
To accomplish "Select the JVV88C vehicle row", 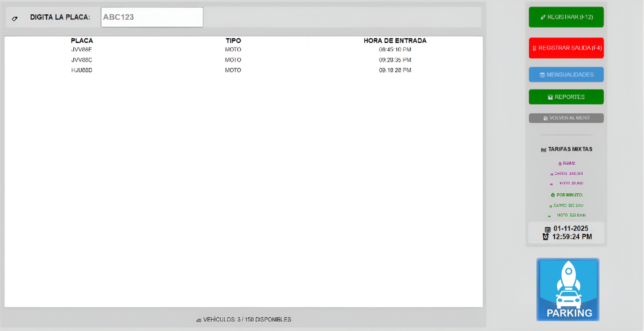I will (81, 60).
